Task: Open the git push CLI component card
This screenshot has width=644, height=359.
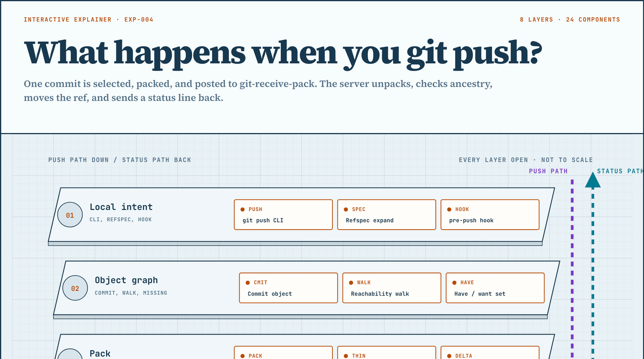Action: coord(283,215)
